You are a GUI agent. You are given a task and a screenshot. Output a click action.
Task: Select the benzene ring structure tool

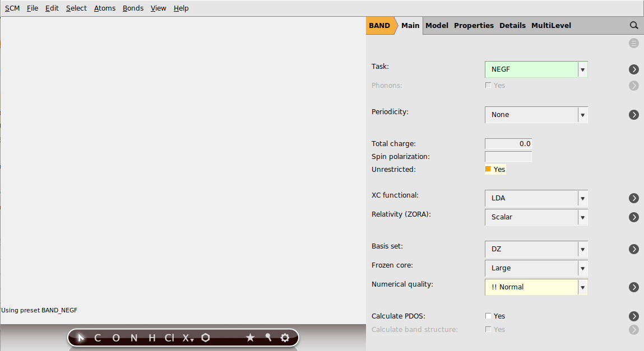[x=205, y=338]
